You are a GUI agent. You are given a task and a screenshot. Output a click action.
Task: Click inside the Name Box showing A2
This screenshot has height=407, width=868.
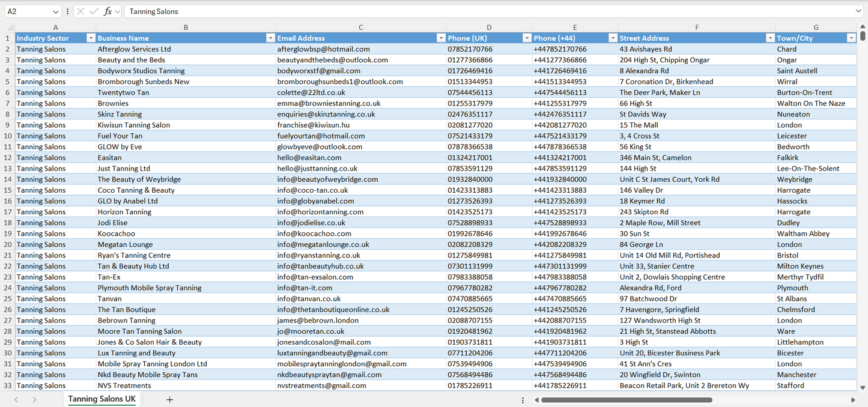click(x=28, y=11)
